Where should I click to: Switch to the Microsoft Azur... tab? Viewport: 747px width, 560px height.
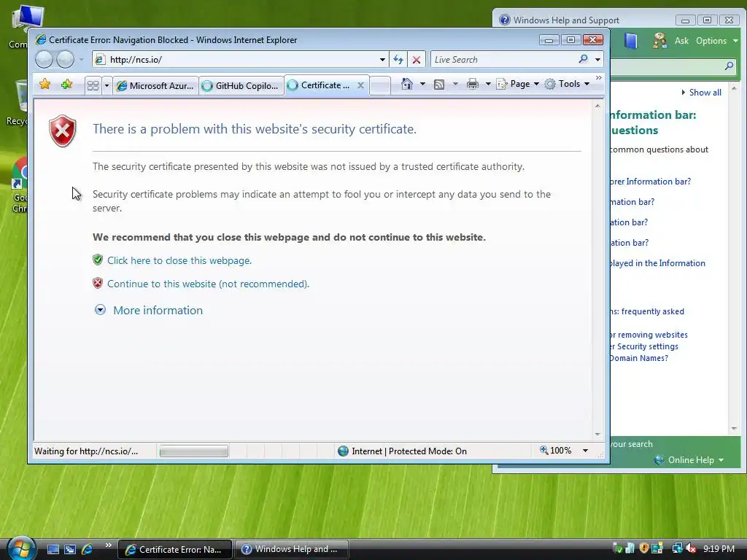pyautogui.click(x=155, y=86)
